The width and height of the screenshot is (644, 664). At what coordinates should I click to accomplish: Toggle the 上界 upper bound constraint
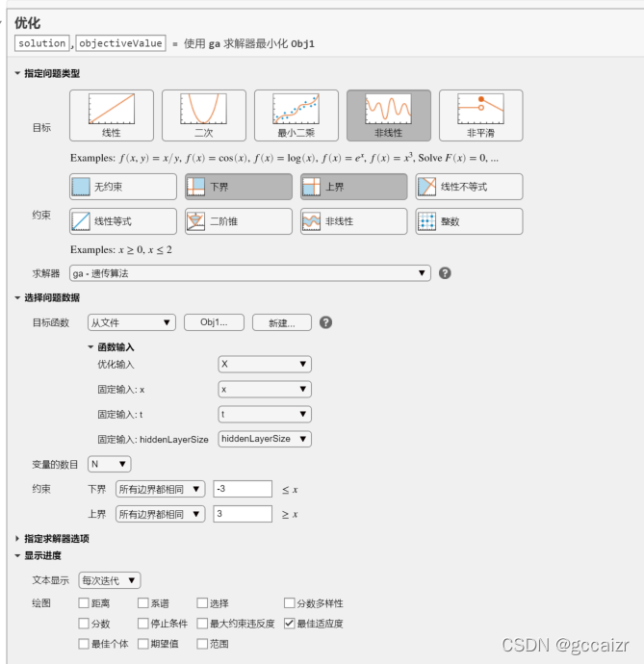coord(354,187)
